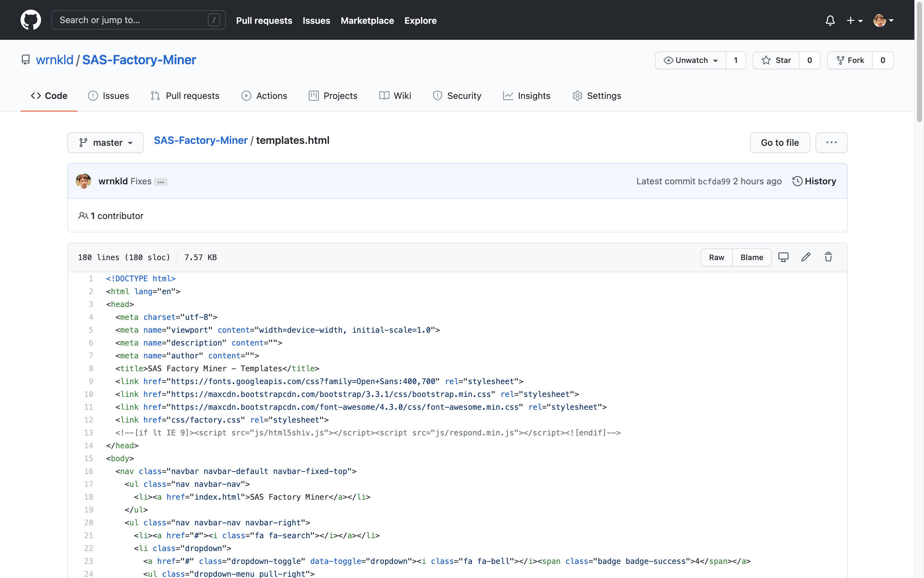924x578 pixels.
Task: Click 1 contributor
Action: 111,216
